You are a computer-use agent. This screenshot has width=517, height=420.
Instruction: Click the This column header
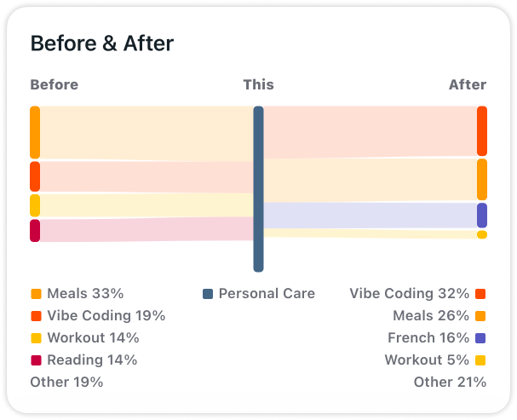click(x=259, y=84)
